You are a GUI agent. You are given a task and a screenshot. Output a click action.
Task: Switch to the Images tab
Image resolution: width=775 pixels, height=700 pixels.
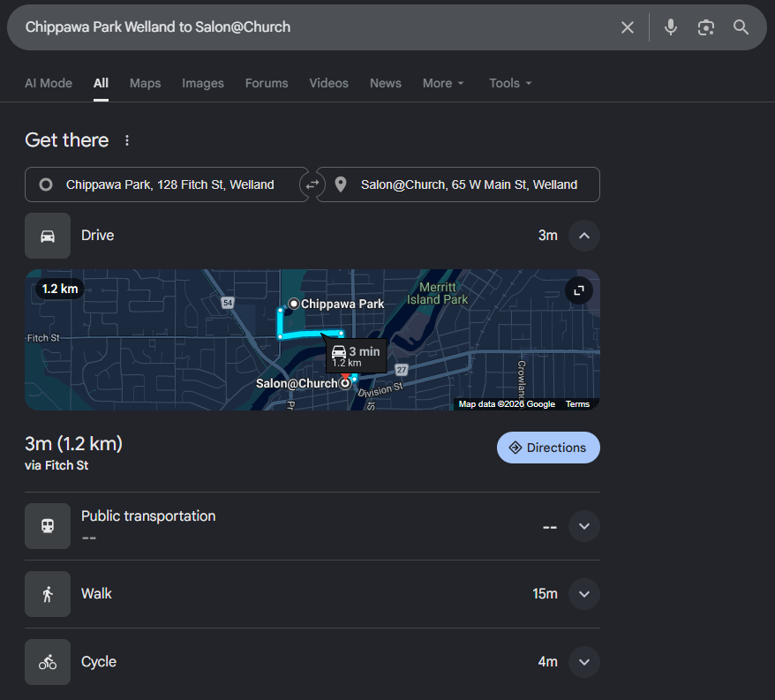(x=203, y=83)
